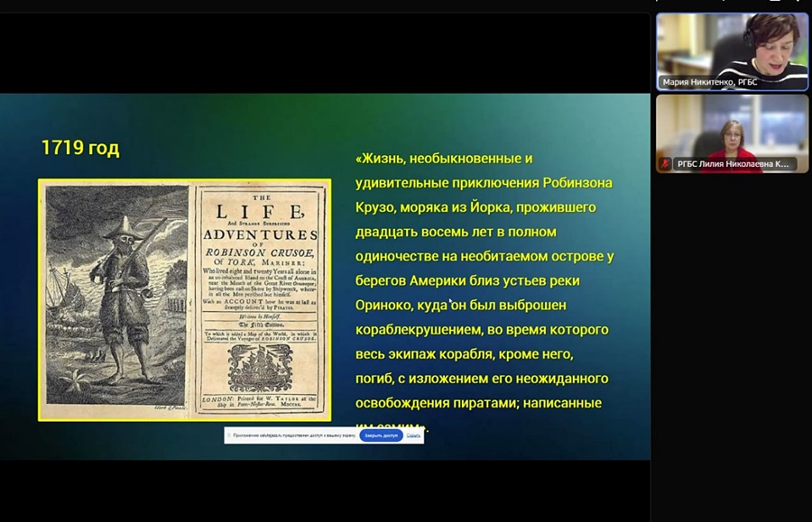
Task: Click the ship ornament on the title page
Action: pos(259,369)
